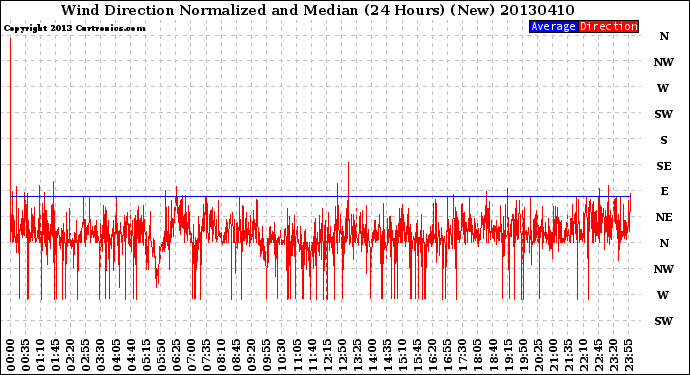Click the 08:10 time axis label
Image resolution: width=690 pixels, height=375 pixels.
[221, 355]
